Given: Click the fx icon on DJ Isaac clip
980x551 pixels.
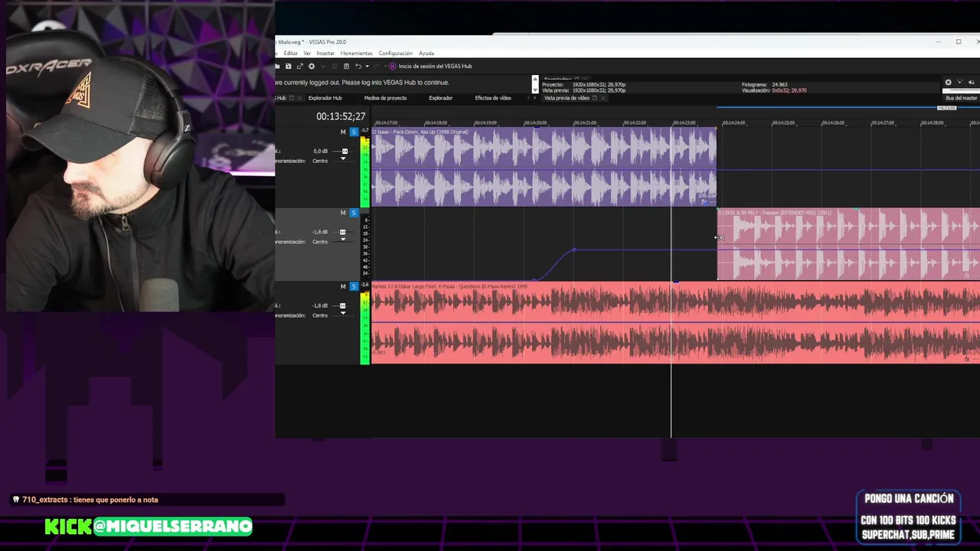Looking at the screenshot, I should (703, 202).
